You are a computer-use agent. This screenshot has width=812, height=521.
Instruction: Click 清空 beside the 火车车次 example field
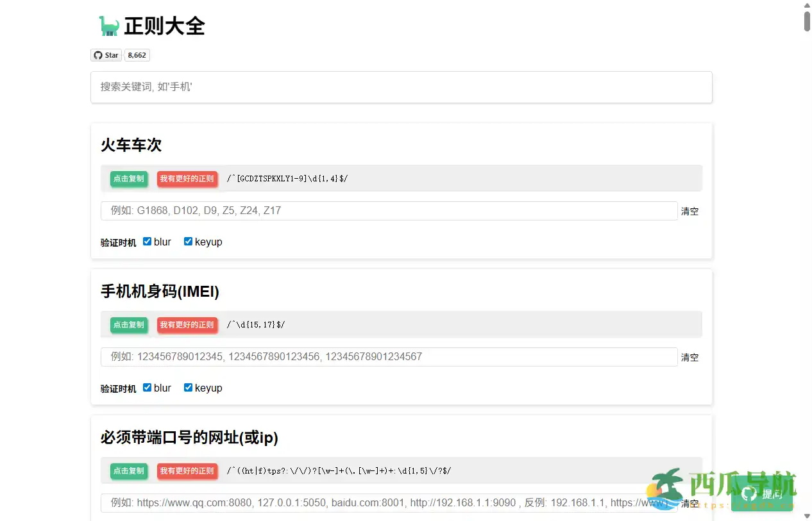(689, 211)
